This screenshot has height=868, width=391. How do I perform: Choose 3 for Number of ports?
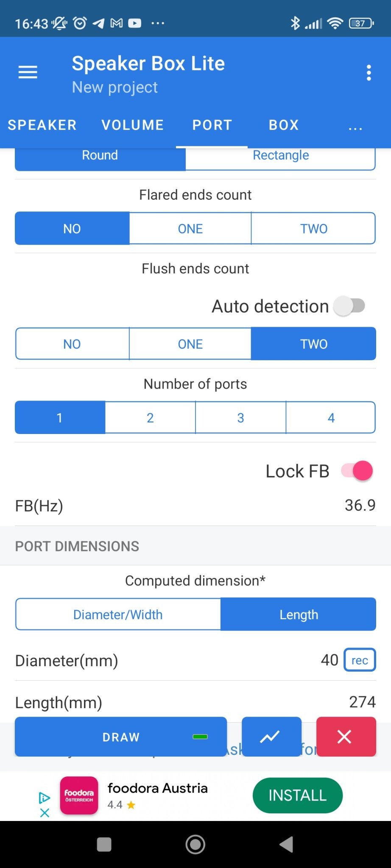(240, 417)
